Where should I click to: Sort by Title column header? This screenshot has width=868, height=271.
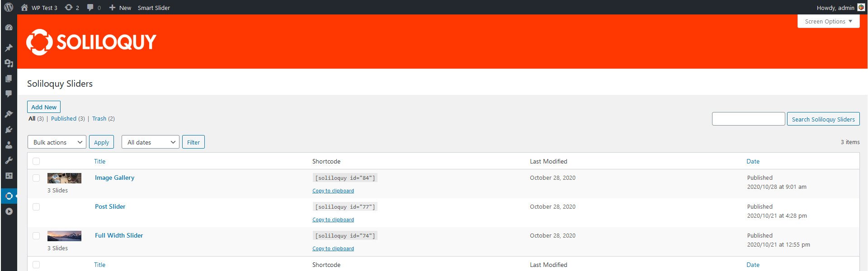pos(99,161)
